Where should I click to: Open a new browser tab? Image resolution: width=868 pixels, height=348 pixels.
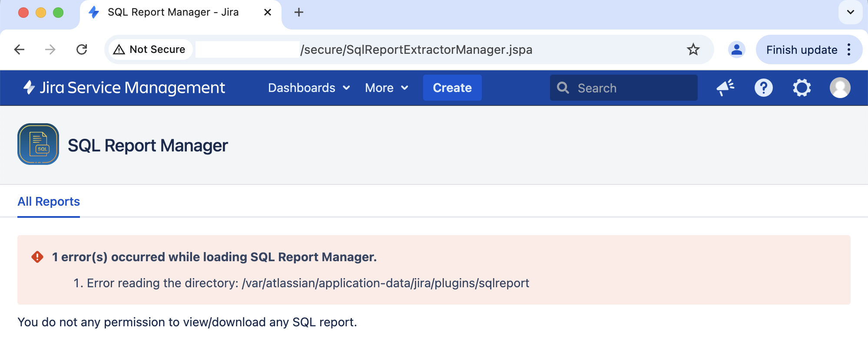299,13
